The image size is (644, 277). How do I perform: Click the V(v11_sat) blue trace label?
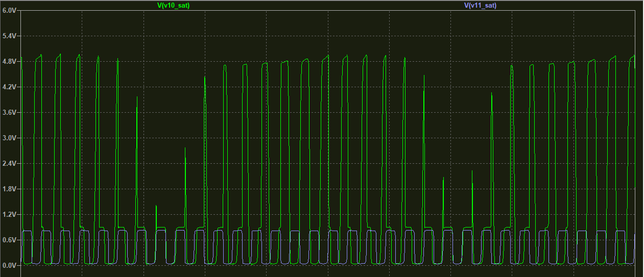coord(480,5)
